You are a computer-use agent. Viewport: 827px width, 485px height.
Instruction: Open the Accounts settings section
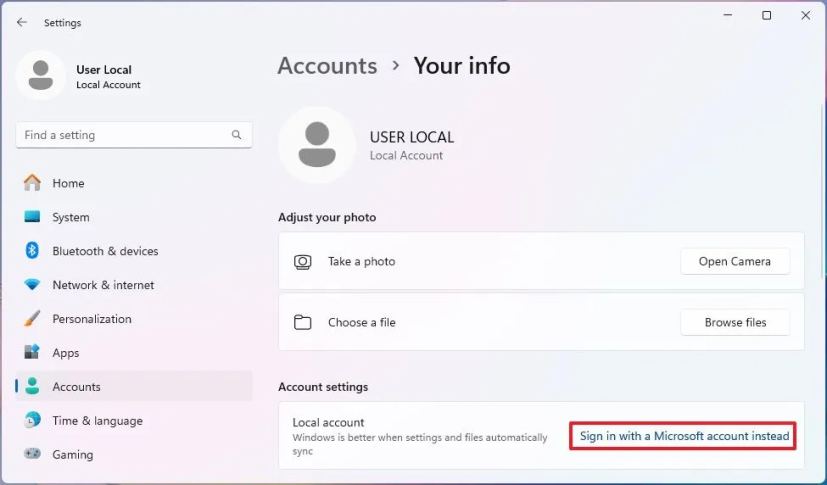(x=76, y=387)
